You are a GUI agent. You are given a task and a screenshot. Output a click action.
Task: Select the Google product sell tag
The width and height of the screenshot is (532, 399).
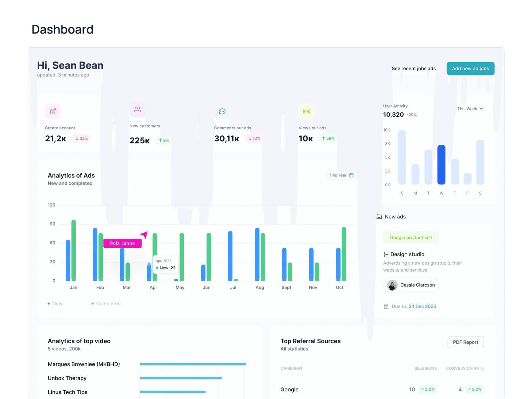(x=411, y=237)
